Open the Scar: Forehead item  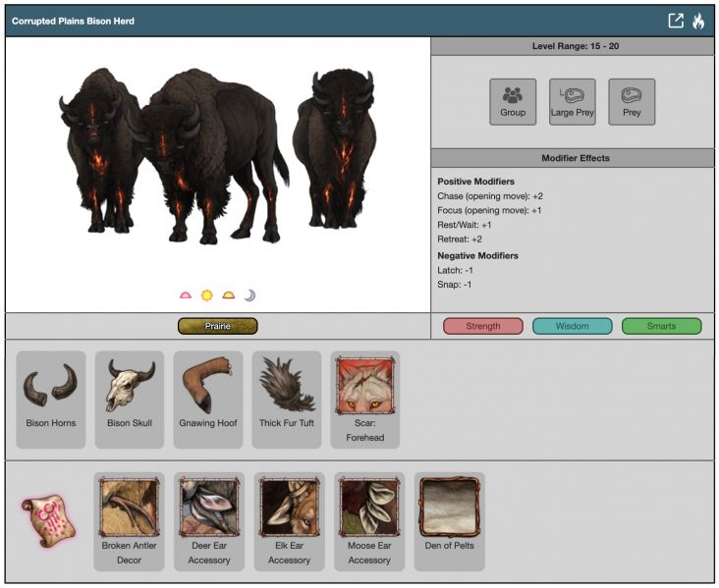click(x=365, y=400)
